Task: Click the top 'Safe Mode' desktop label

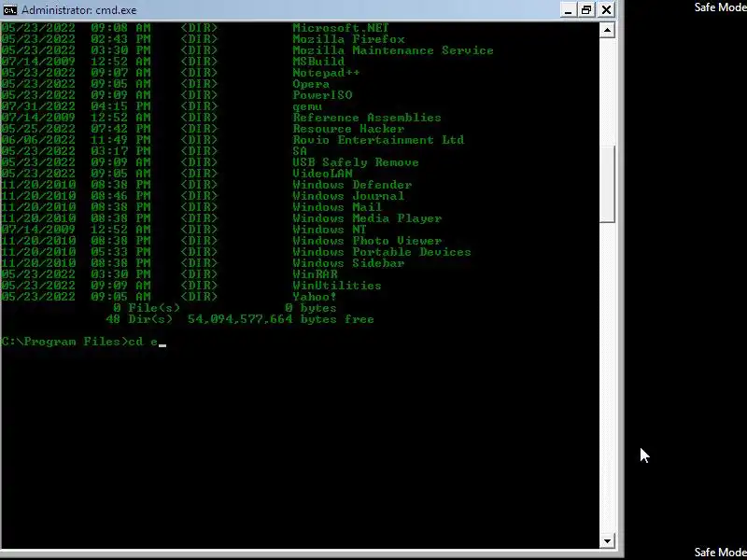Action: tap(720, 7)
